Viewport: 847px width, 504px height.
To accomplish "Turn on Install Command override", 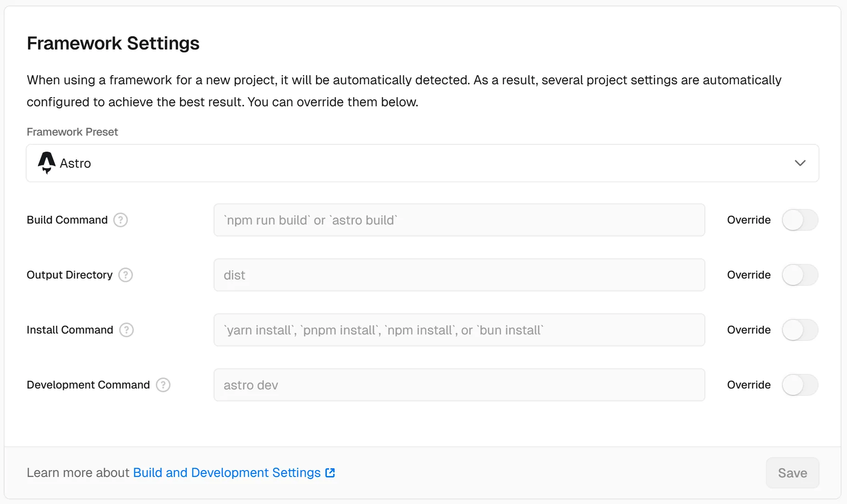I will pos(800,330).
